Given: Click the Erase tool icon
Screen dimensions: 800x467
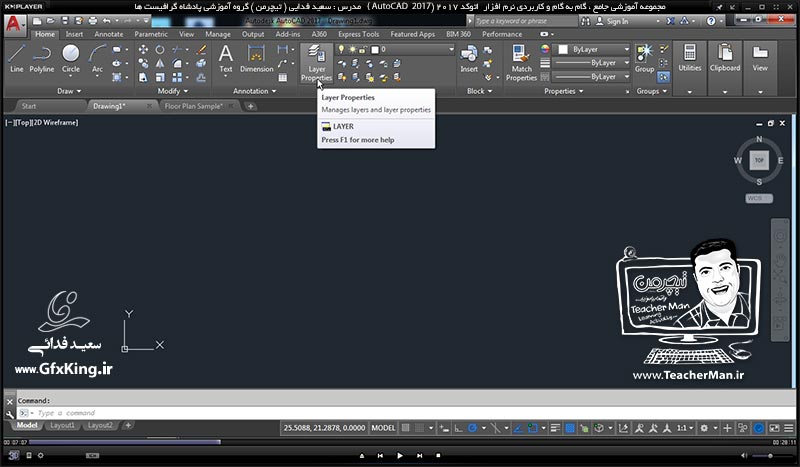Looking at the screenshot, I should pos(202,50).
